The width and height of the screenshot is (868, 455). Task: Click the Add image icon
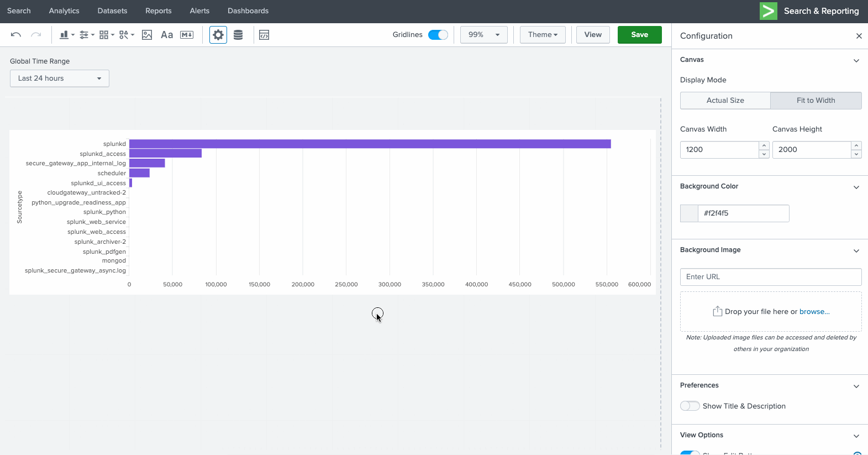[x=147, y=35]
